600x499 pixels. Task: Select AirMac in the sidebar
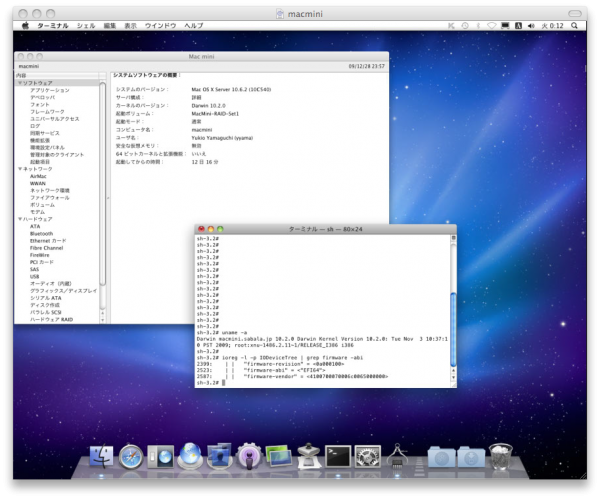38,176
